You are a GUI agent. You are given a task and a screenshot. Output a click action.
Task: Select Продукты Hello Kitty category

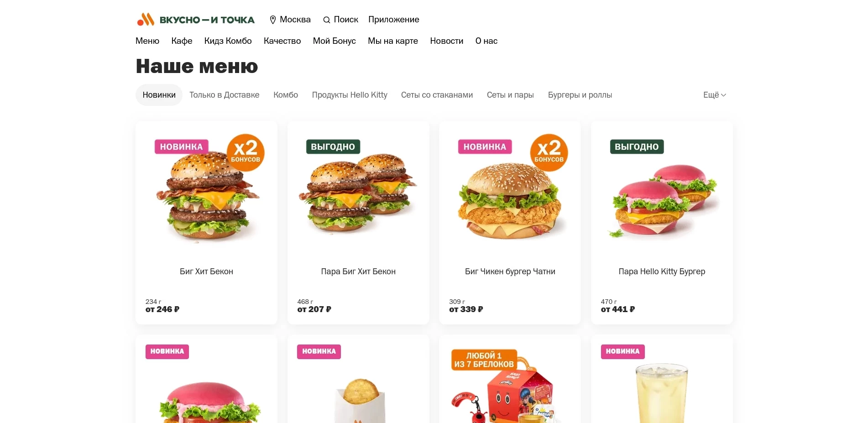(x=350, y=95)
